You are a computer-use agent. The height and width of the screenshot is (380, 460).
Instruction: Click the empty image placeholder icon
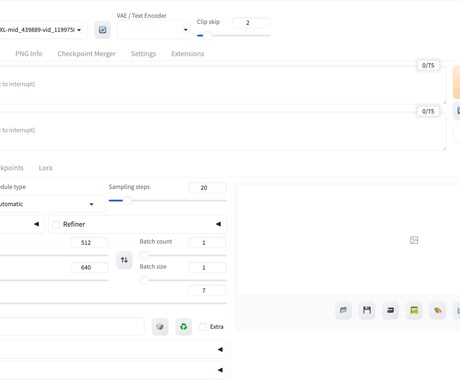pyautogui.click(x=414, y=240)
